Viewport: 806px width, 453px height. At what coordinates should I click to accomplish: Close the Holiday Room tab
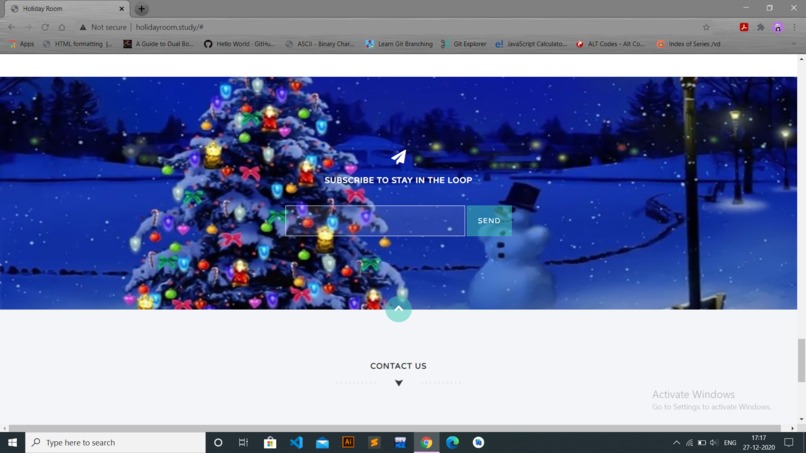point(122,9)
